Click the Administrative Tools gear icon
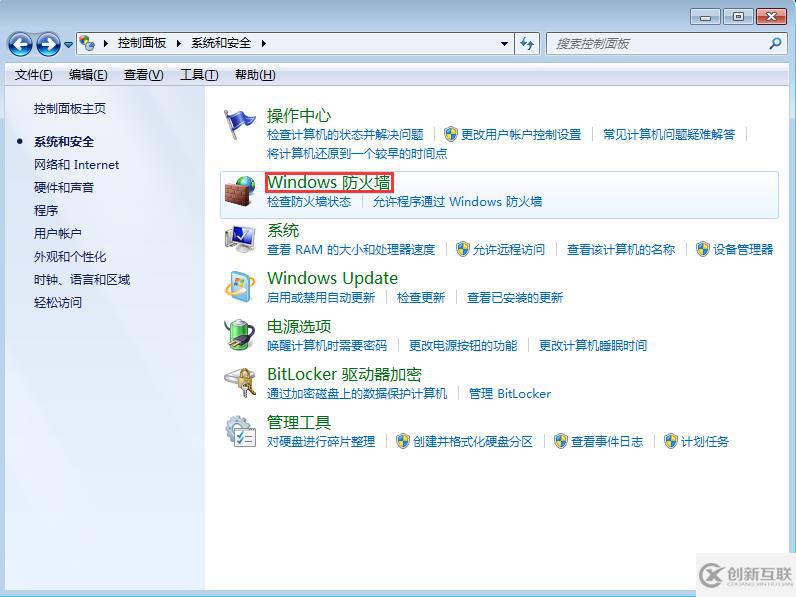Viewport: 796px width, 597px height. coord(240,431)
